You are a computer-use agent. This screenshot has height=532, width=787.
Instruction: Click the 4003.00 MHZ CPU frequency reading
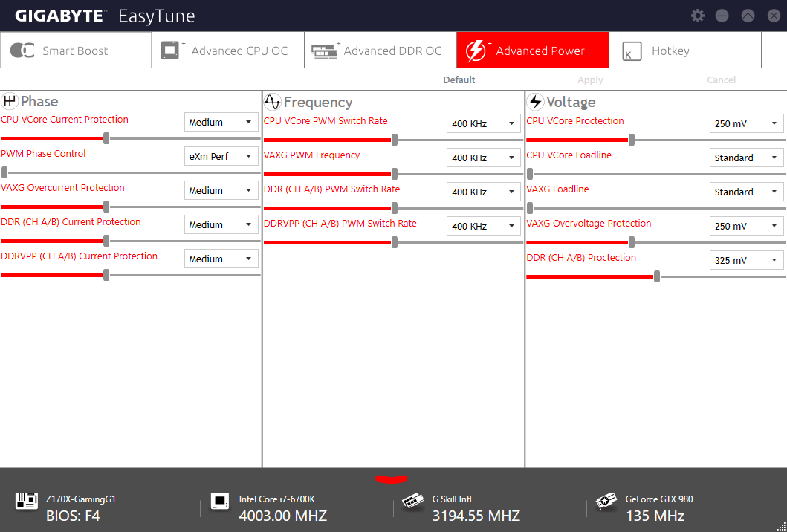(283, 516)
